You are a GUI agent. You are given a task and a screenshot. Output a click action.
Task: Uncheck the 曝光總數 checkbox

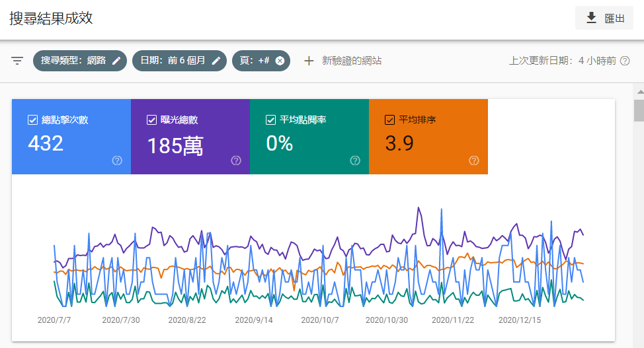pyautogui.click(x=151, y=120)
